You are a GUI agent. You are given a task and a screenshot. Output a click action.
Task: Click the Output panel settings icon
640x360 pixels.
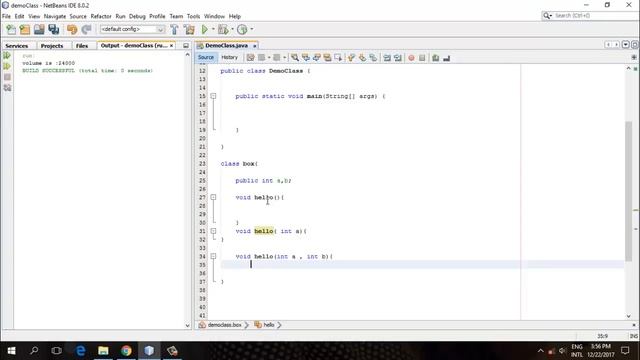coord(7,88)
